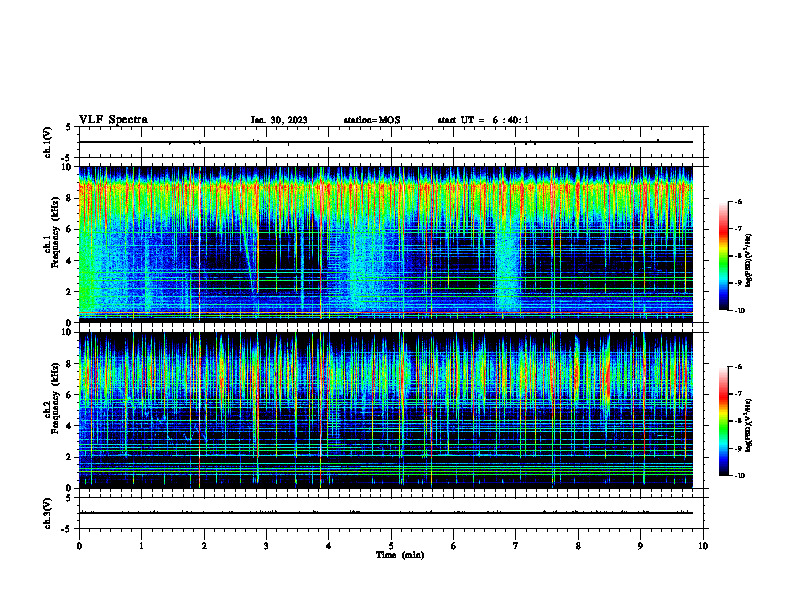Click the "10" tick on the time axis

click(x=703, y=546)
